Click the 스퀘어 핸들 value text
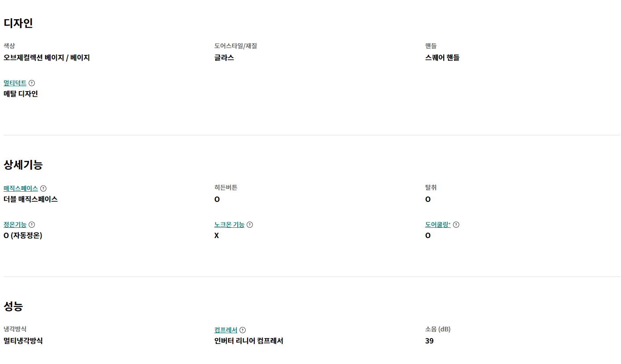The image size is (621, 364). point(442,58)
